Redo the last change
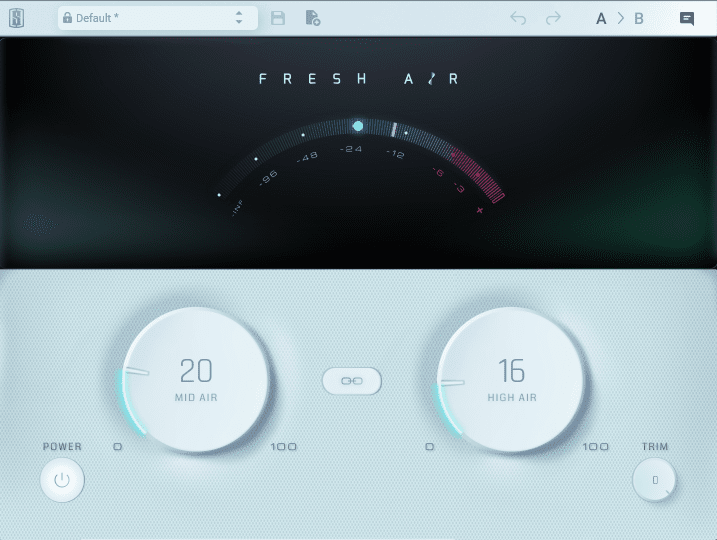 click(553, 18)
